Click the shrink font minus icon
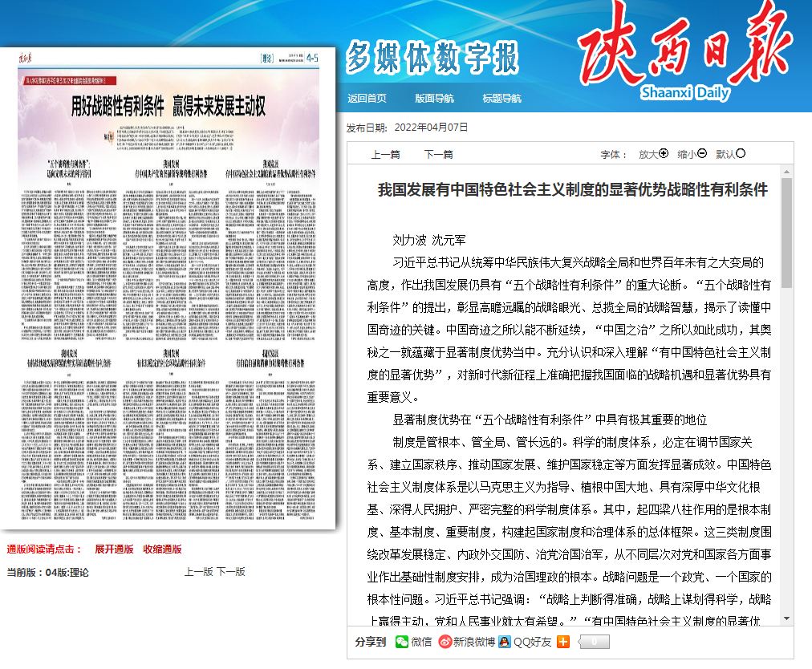Viewport: 812px width, 669px height. coord(702,154)
